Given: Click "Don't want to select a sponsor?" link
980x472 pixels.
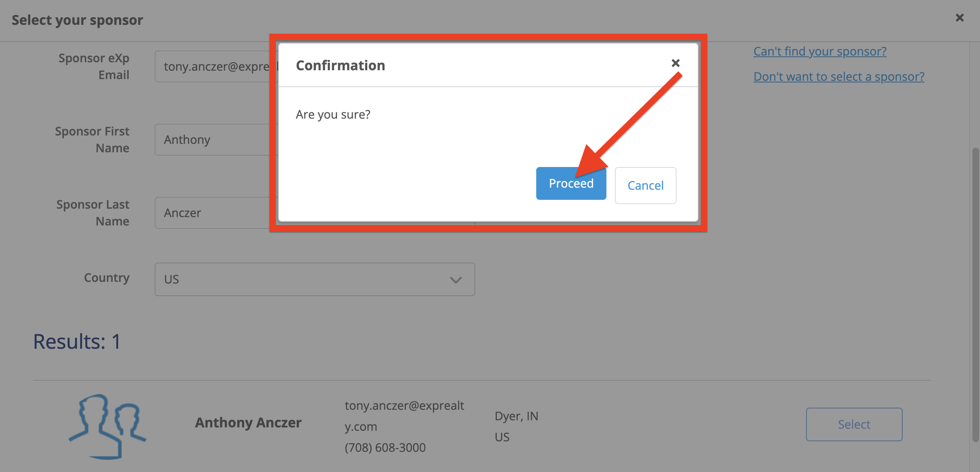Looking at the screenshot, I should point(838,77).
